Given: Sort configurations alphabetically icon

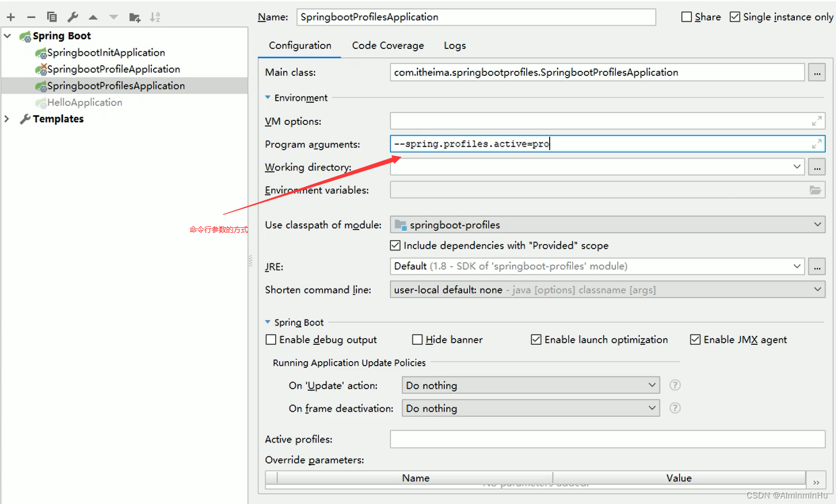Looking at the screenshot, I should click(155, 17).
